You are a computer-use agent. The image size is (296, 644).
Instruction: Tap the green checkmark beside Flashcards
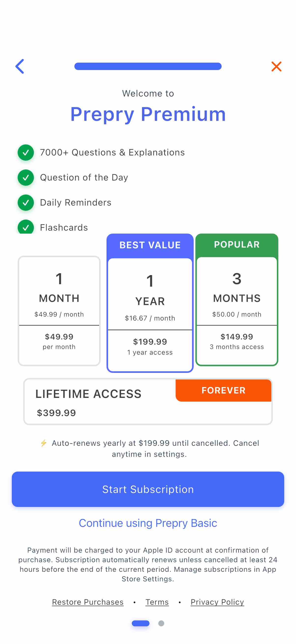26,226
